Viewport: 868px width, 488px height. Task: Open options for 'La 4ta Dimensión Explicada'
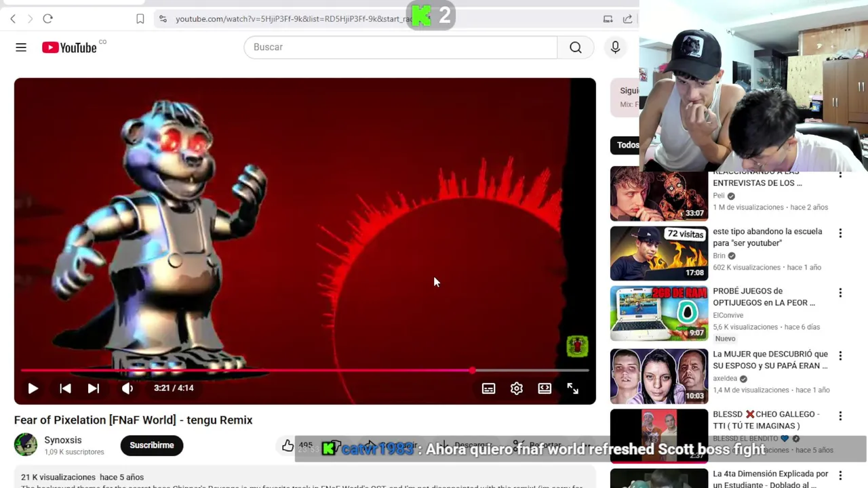click(x=840, y=476)
